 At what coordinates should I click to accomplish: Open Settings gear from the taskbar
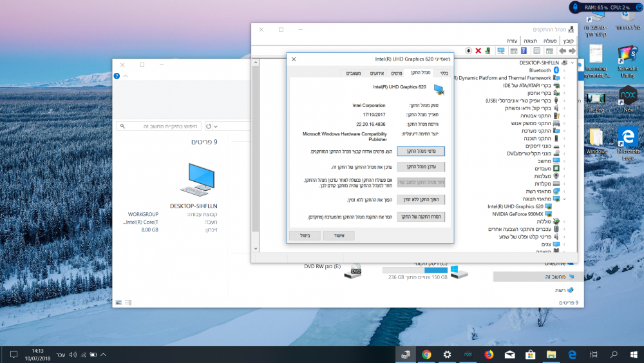click(447, 355)
